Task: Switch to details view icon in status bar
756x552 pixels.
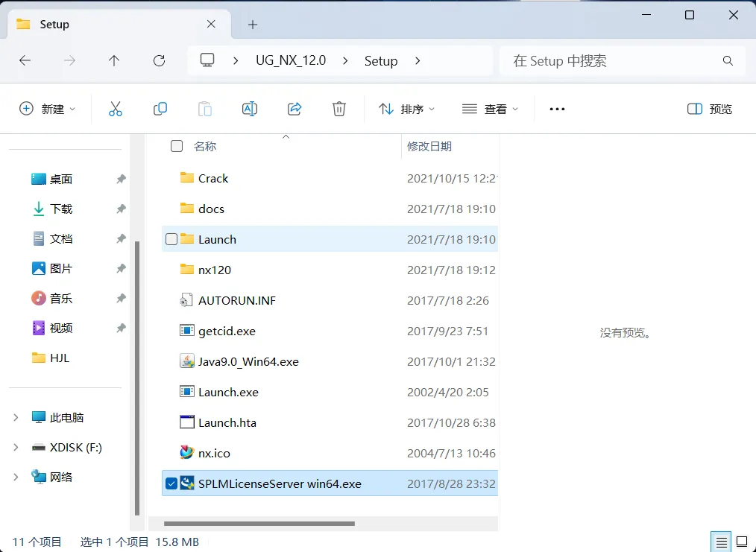Action: coord(721,542)
